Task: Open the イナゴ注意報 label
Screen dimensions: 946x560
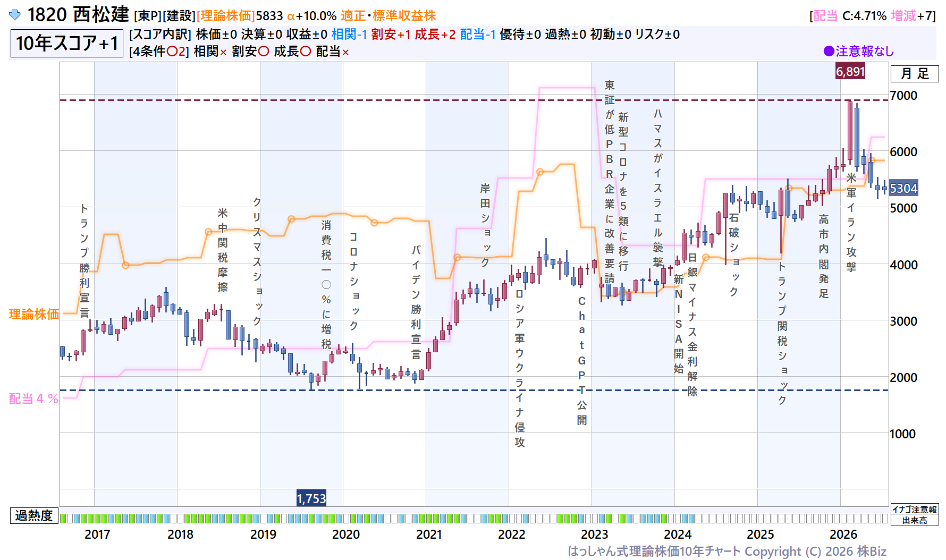Action: [915, 510]
